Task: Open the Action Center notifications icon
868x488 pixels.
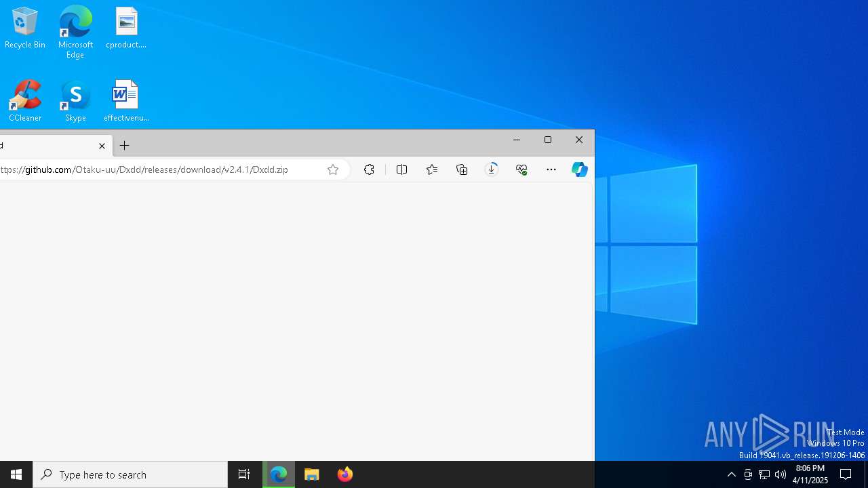Action: 846,474
